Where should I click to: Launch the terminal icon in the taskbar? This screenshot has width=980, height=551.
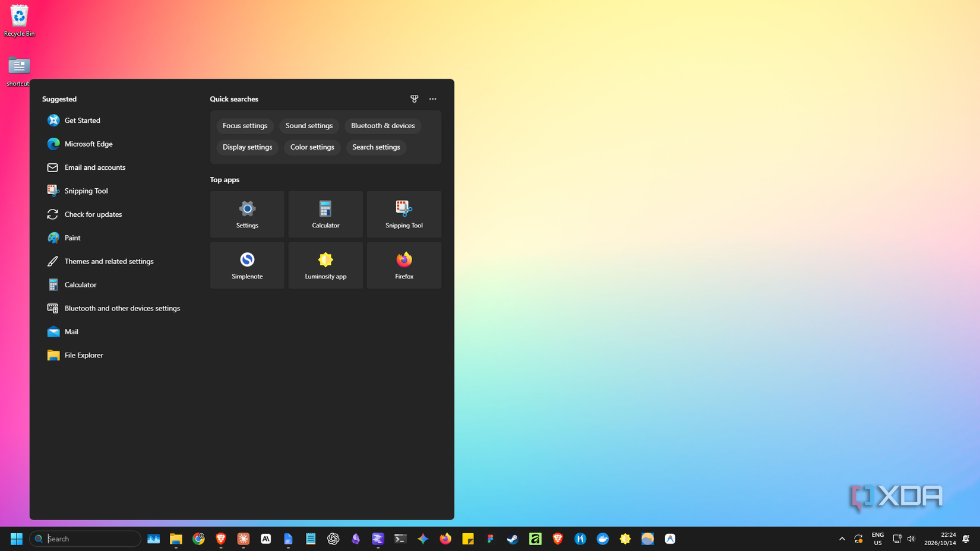pyautogui.click(x=400, y=539)
